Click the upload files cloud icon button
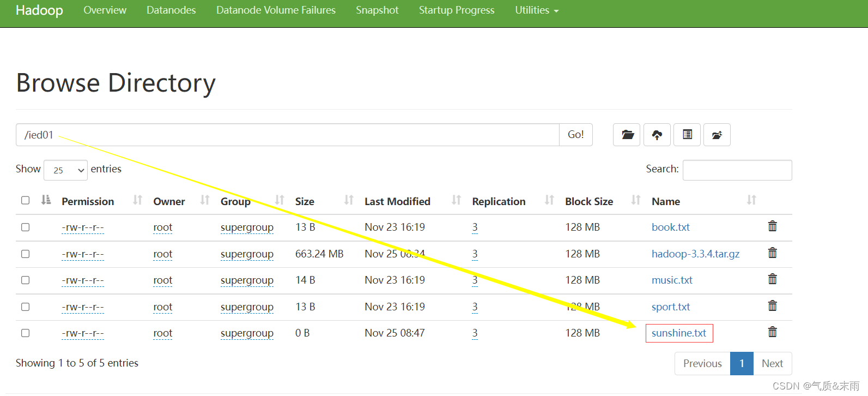 point(657,135)
